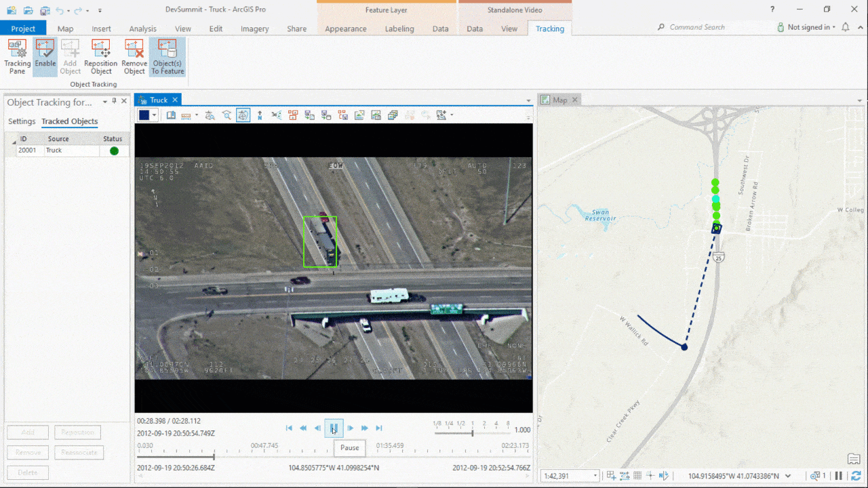Viewport: 868px width, 488px height.
Task: Click the open book icon in video toolbar
Action: 172,115
